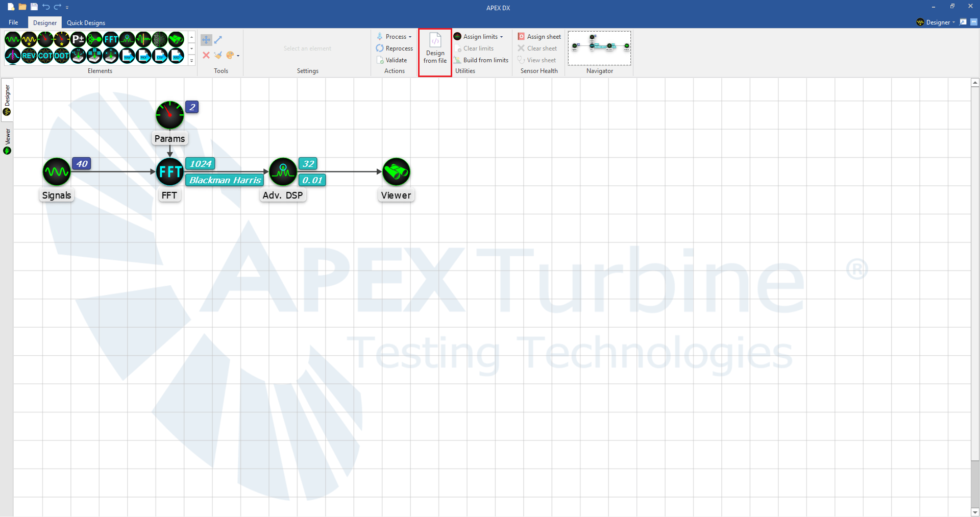Viewport: 980px width, 517px height.
Task: Choose the DOT element icon
Action: tap(62, 56)
